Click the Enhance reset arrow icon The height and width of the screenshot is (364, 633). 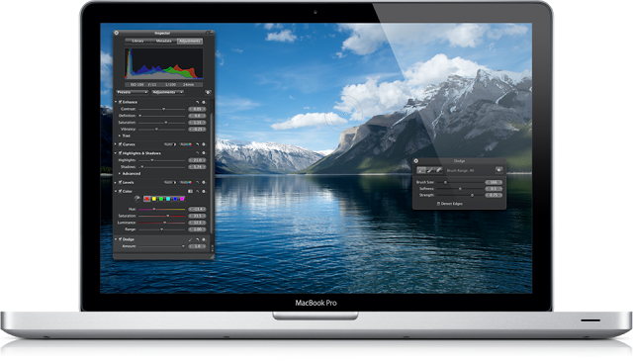(198, 102)
